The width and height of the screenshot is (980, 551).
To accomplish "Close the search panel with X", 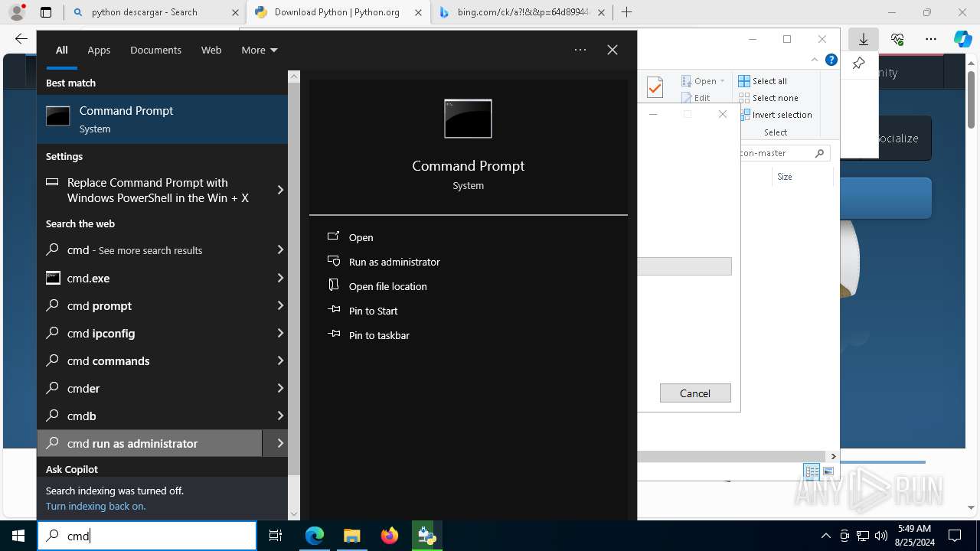I will pos(612,50).
